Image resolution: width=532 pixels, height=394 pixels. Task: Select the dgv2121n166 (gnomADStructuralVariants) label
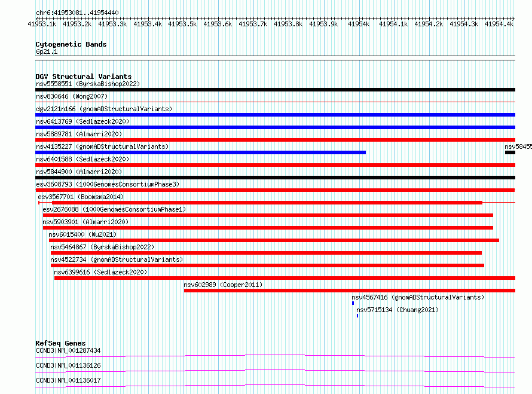point(104,109)
